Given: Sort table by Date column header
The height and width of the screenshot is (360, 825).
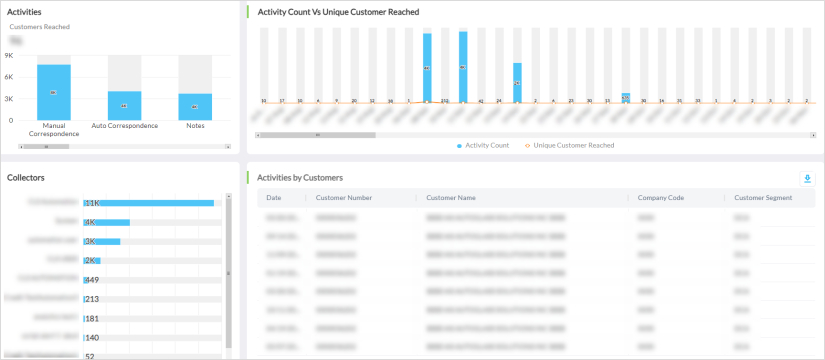Looking at the screenshot, I should pos(274,198).
